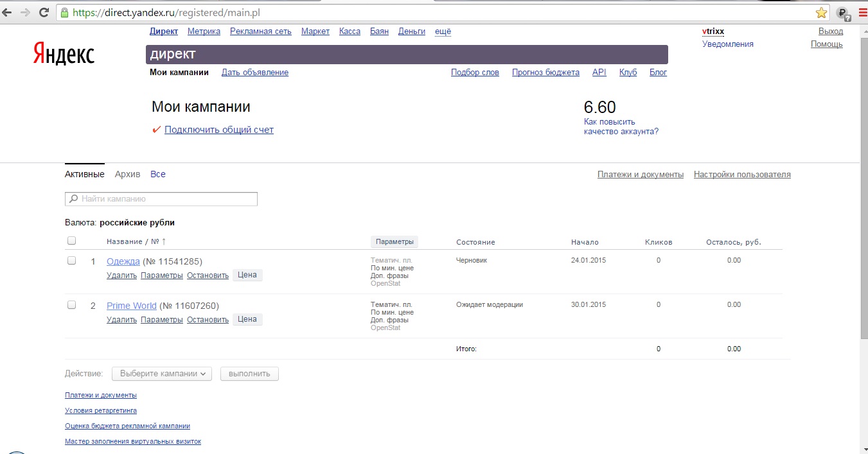
Task: Open the Блог link
Action: click(659, 72)
